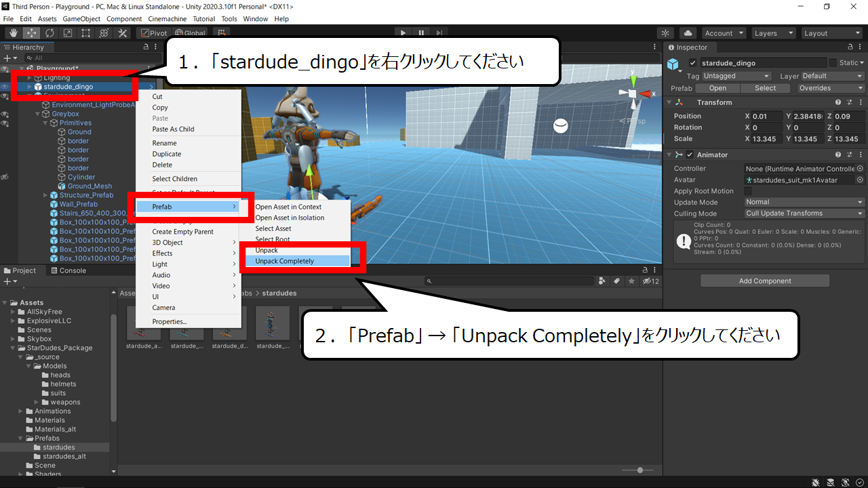Screen dimensions: 868x488
Task: Select the Hand tool in toolbar
Action: [13, 33]
